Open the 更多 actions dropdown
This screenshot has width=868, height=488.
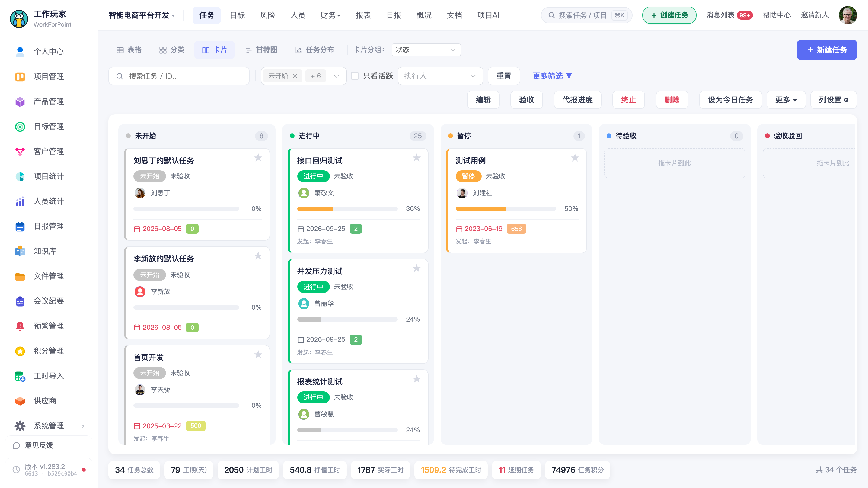click(786, 100)
